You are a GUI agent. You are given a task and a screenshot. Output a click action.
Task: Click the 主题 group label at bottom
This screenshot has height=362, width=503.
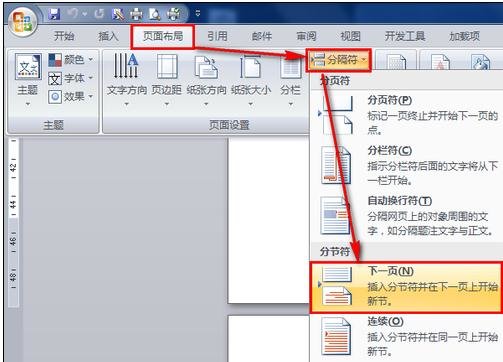(53, 125)
